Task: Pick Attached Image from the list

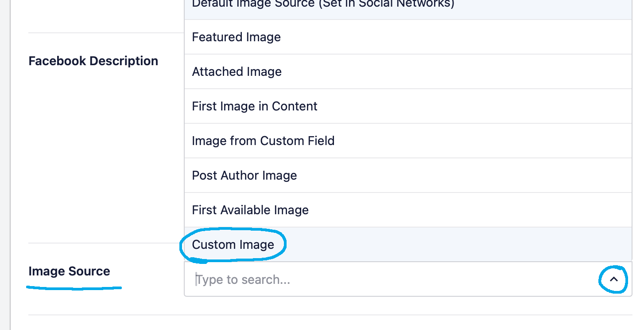Action: click(237, 71)
